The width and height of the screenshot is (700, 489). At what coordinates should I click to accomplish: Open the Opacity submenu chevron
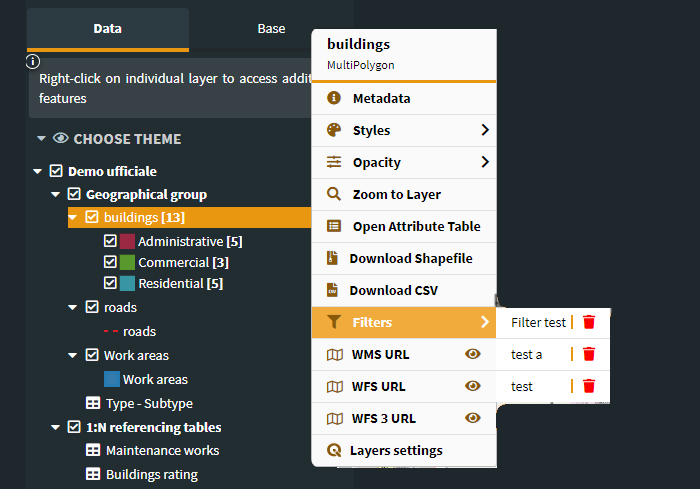point(485,162)
